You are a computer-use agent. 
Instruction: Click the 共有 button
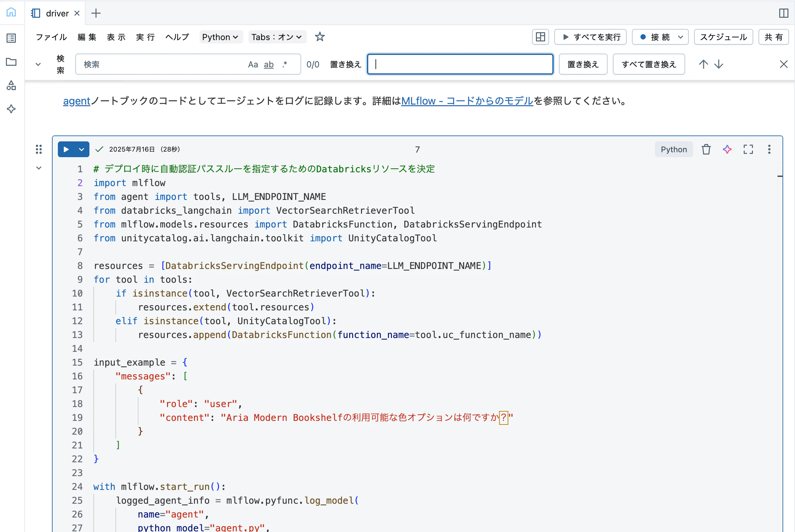(x=773, y=37)
